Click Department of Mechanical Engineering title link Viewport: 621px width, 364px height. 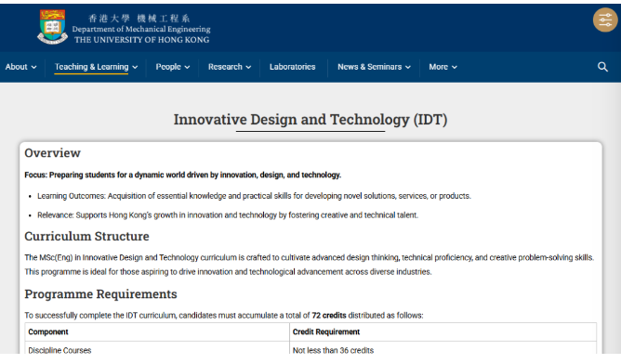141,29
